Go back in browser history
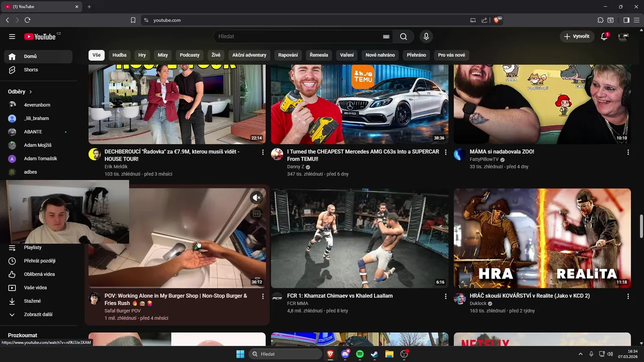644x362 pixels. pyautogui.click(x=7, y=20)
